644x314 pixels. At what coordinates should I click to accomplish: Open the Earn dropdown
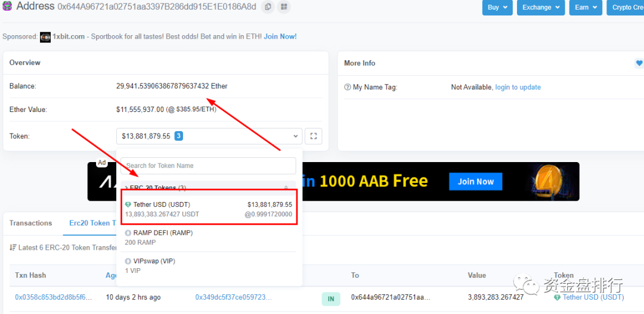tap(586, 7)
